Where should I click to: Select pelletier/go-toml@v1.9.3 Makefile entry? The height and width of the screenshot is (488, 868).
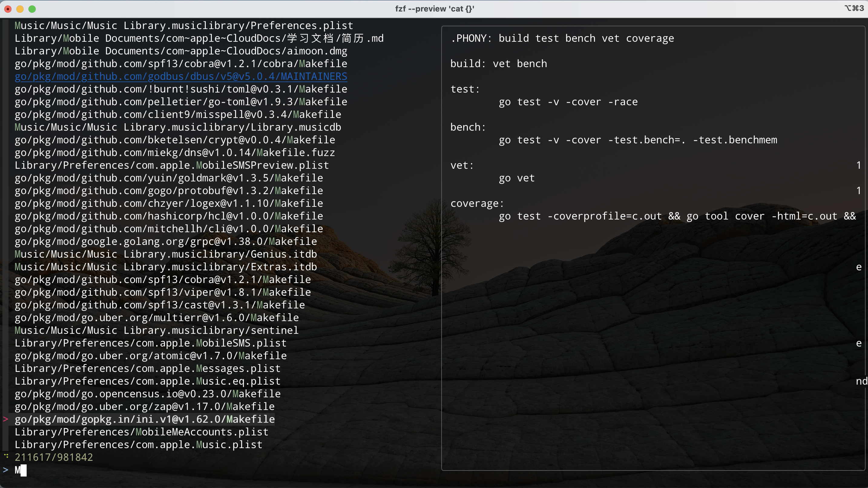coord(181,102)
